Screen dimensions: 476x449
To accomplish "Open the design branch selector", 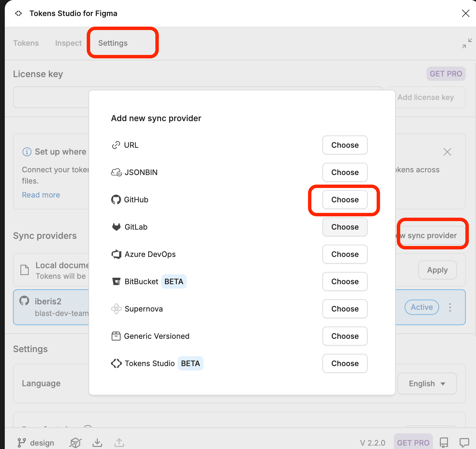I will (36, 443).
